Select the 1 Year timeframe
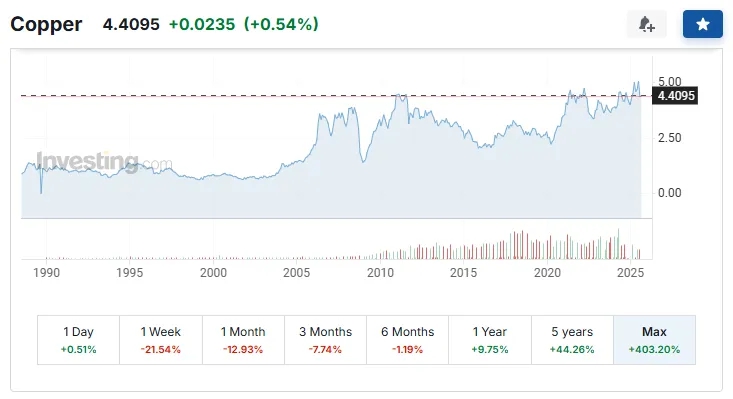Image resolution: width=733 pixels, height=399 pixels. coord(490,340)
